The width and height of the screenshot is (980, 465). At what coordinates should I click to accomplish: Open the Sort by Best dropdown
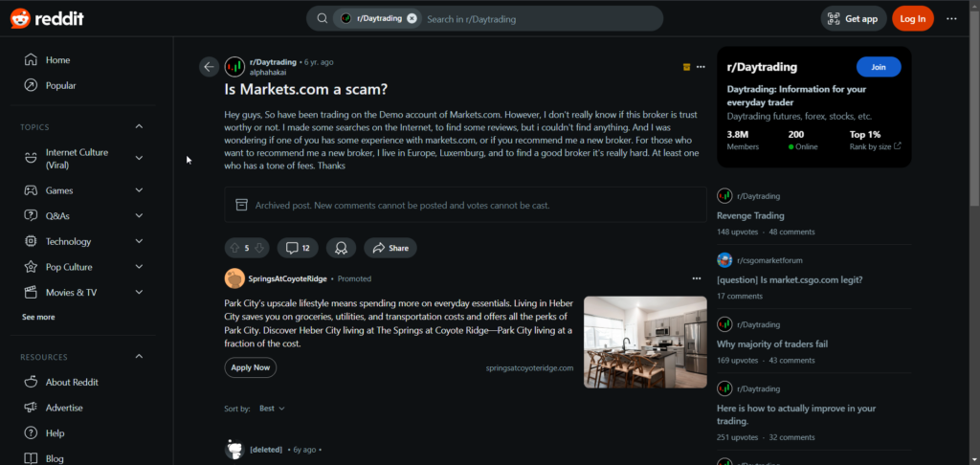coord(272,409)
